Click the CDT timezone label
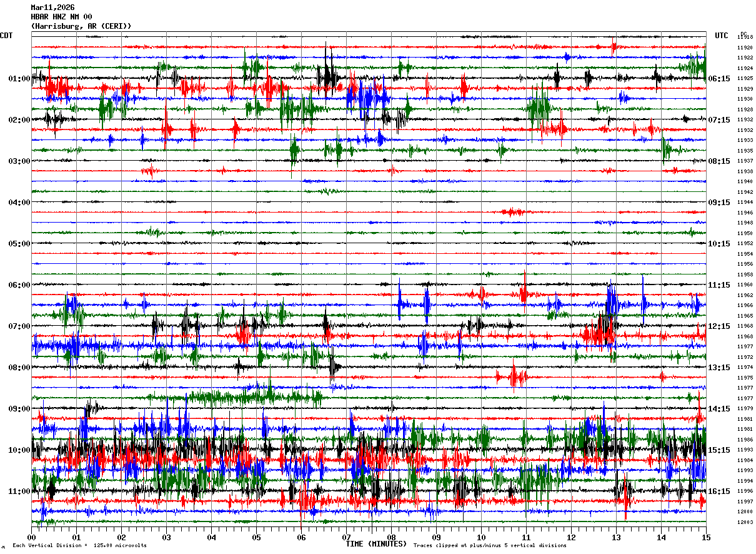Viewport: 756px width, 554px height. click(x=6, y=36)
